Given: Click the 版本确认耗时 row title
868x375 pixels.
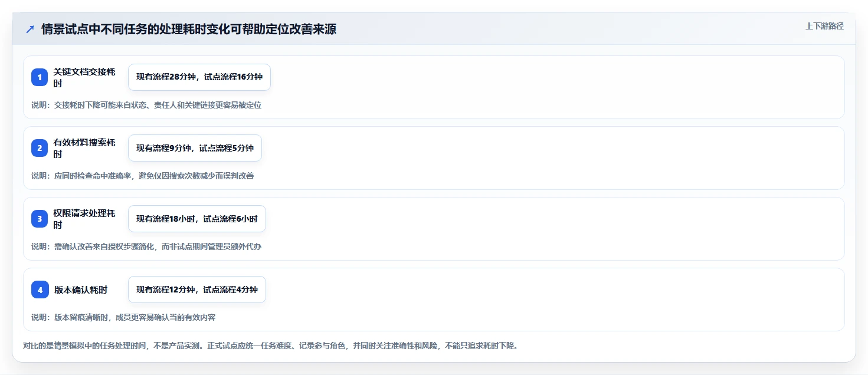Looking at the screenshot, I should [81, 290].
